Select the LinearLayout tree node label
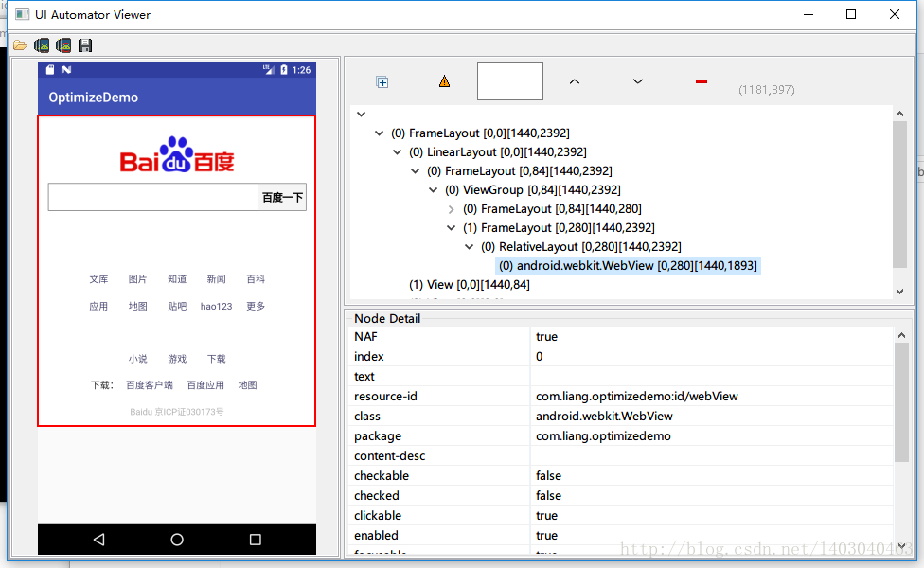Viewport: 924px width, 568px height. pos(498,152)
